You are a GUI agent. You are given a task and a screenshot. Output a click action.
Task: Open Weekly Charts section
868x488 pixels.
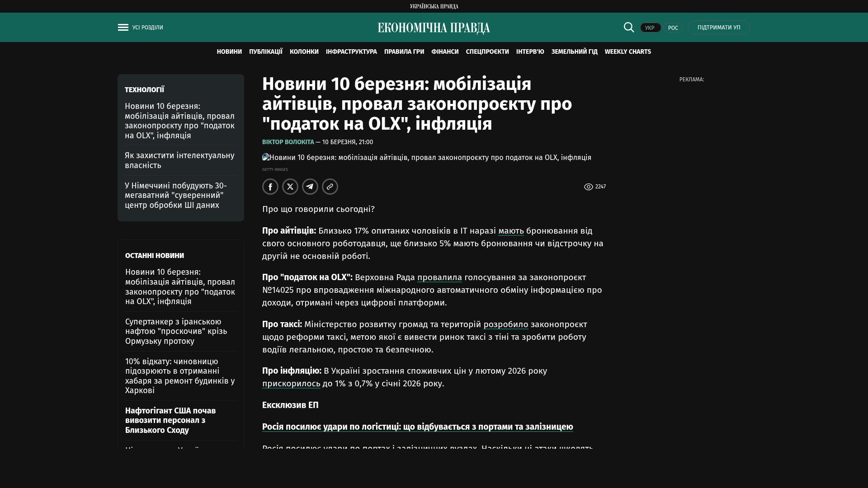pyautogui.click(x=627, y=52)
